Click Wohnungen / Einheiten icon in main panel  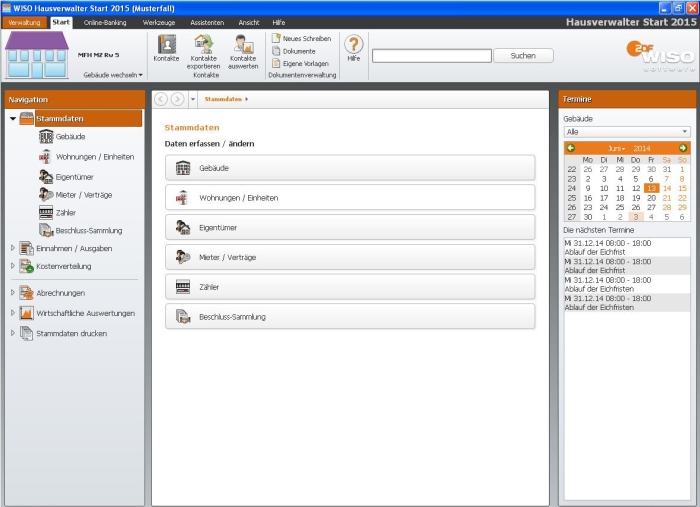pos(183,198)
